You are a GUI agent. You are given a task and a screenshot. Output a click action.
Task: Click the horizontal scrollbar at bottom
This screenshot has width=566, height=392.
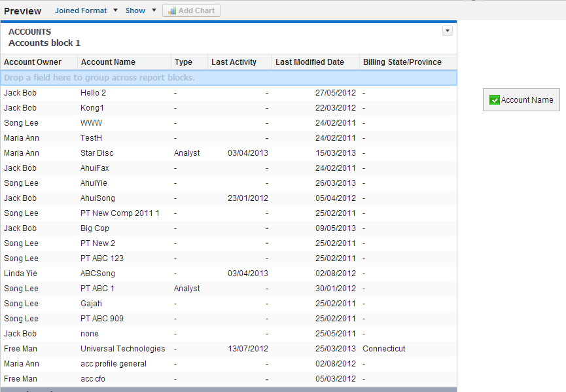[x=229, y=389]
